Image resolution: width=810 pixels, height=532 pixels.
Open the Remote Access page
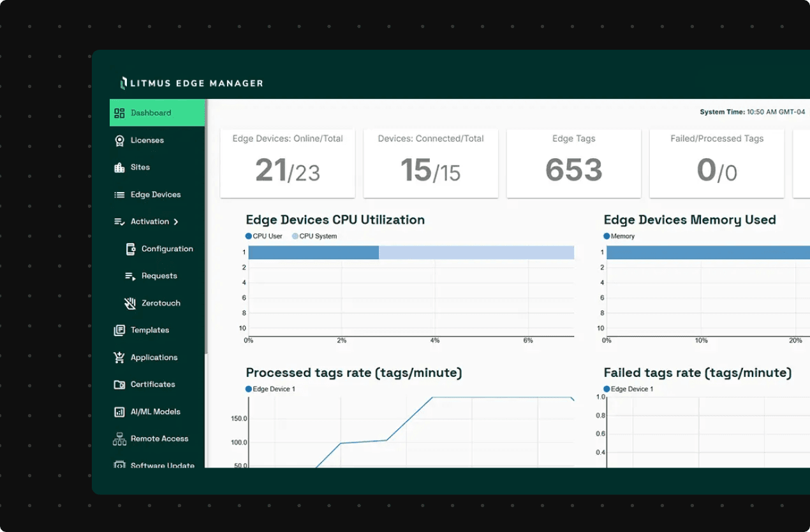tap(159, 439)
